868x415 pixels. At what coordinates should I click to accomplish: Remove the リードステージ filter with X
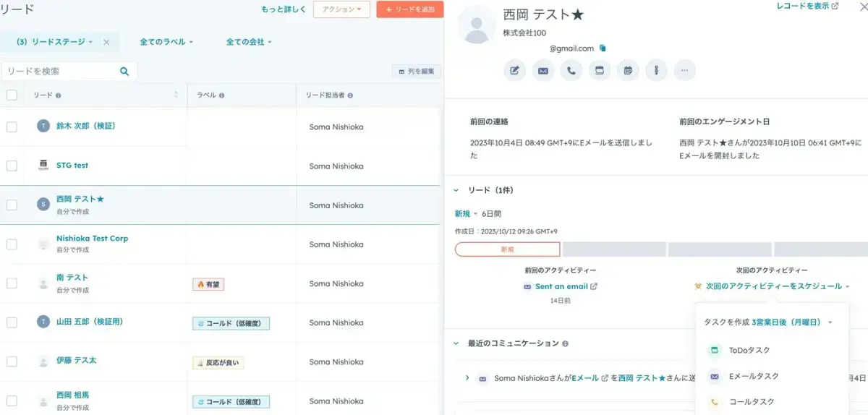106,42
